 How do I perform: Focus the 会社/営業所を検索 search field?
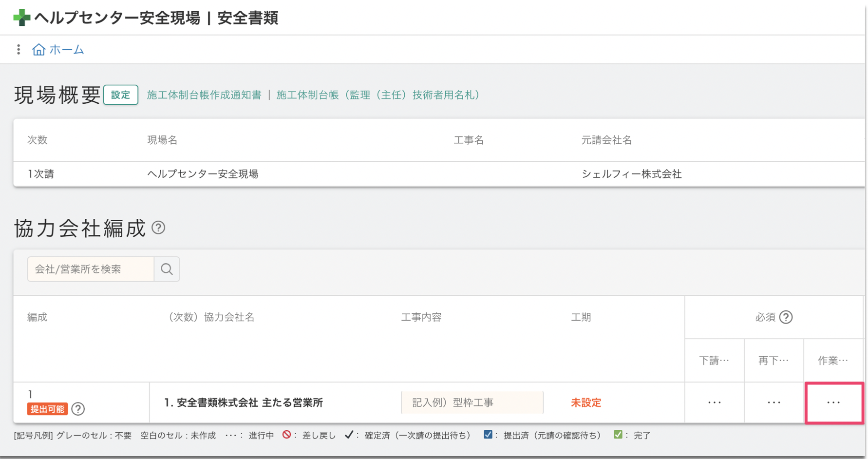point(91,269)
